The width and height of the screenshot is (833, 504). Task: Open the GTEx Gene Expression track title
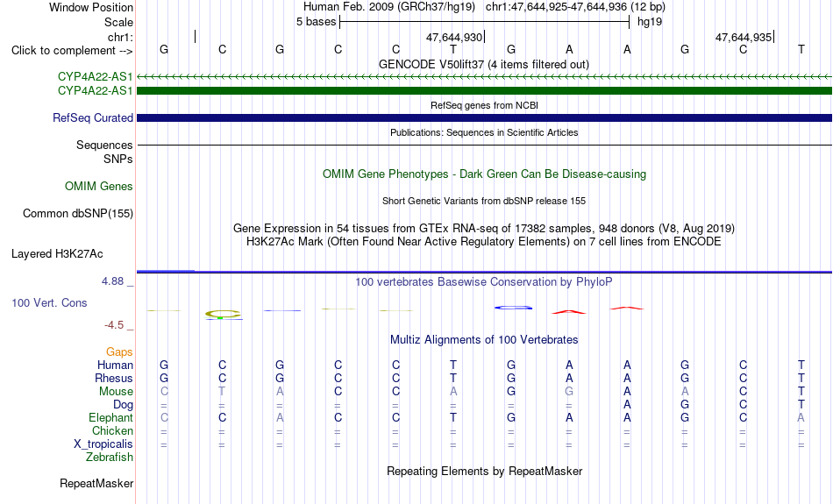tap(484, 229)
